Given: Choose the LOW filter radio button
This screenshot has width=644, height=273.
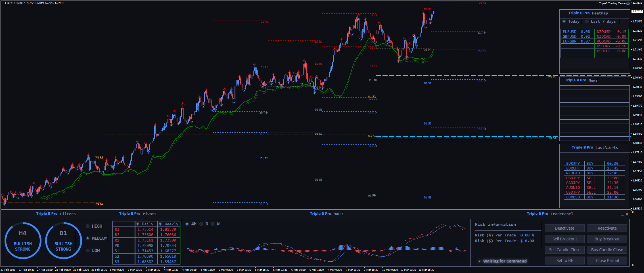Looking at the screenshot, I should pos(88,251).
